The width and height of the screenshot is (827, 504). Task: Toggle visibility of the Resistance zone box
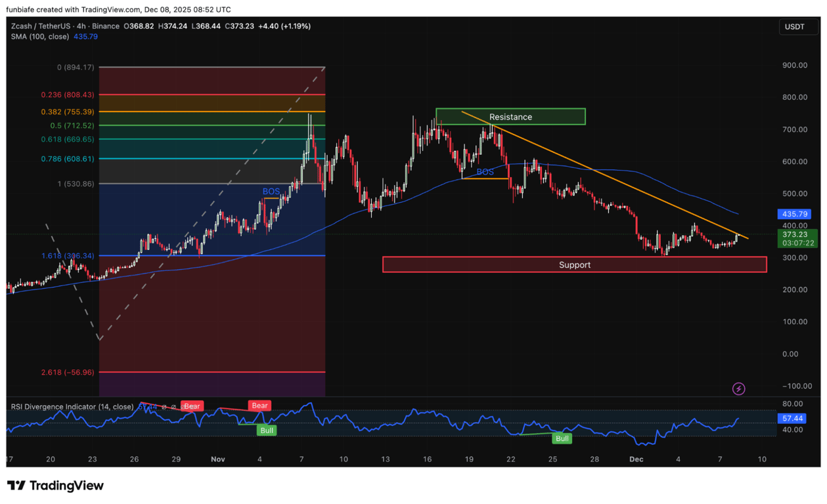pyautogui.click(x=510, y=116)
